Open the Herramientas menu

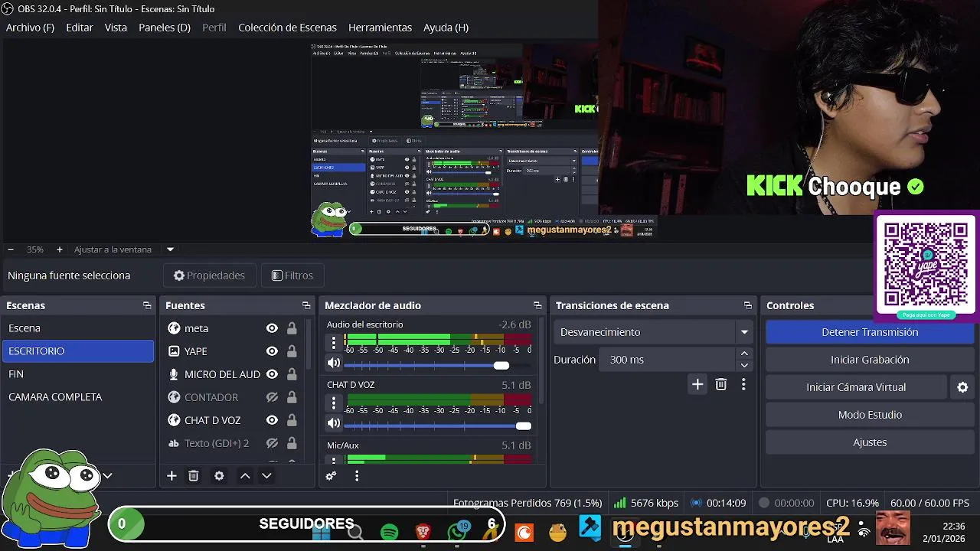pos(380,28)
